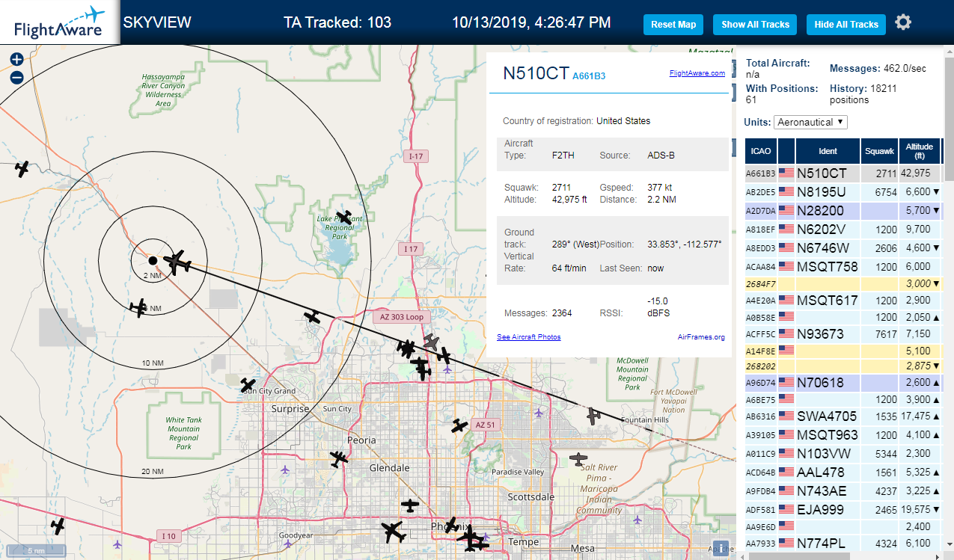The image size is (954, 560).
Task: Select the AAL478 row
Action: (x=844, y=472)
